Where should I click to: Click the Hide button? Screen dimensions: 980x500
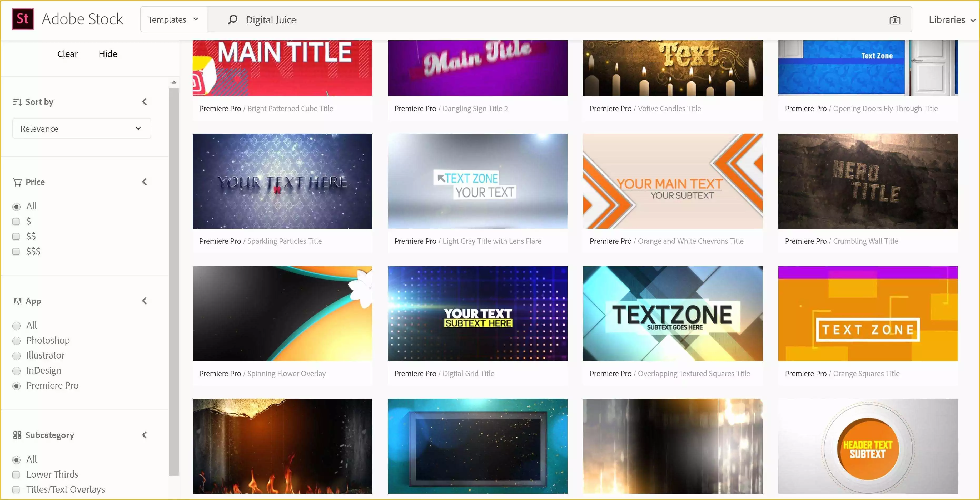[108, 53]
